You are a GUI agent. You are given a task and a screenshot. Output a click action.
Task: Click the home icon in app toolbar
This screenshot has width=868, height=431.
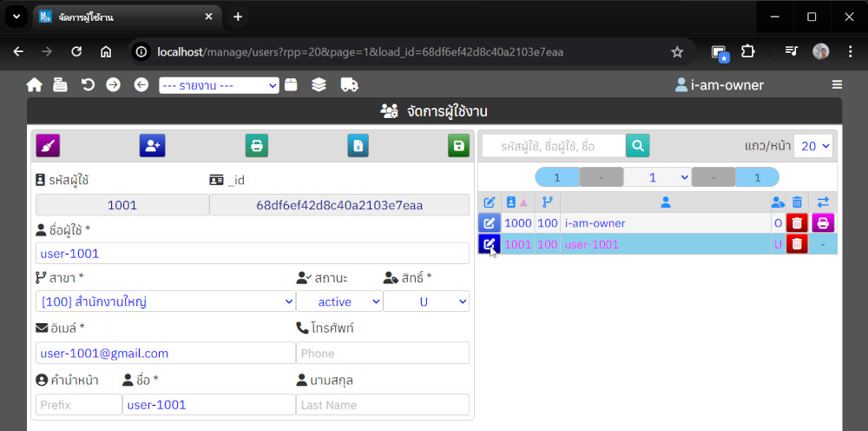coord(35,84)
